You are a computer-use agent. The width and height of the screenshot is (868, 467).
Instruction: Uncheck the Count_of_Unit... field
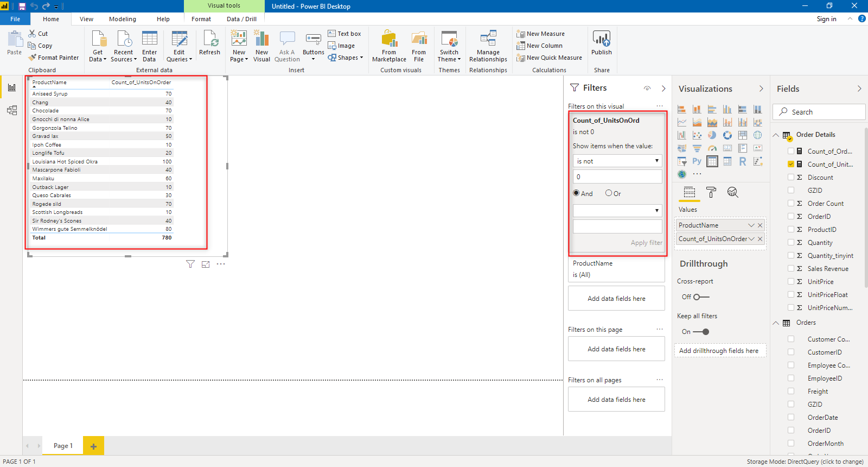tap(791, 164)
